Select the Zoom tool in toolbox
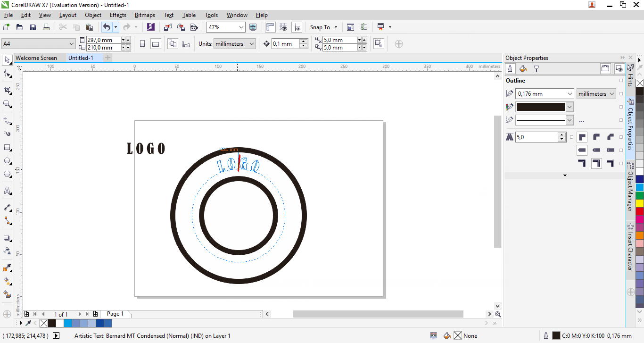The height and width of the screenshot is (343, 644). click(7, 104)
